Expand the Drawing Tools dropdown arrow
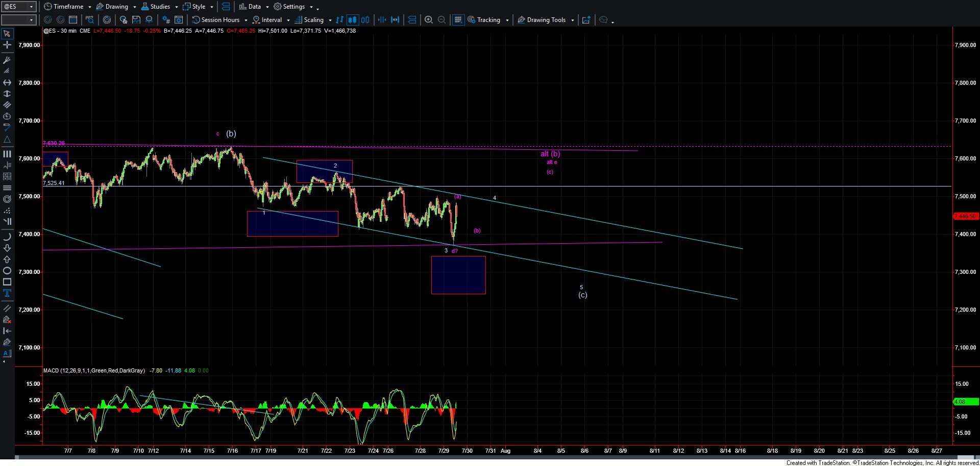This screenshot has width=980, height=466. pos(573,20)
